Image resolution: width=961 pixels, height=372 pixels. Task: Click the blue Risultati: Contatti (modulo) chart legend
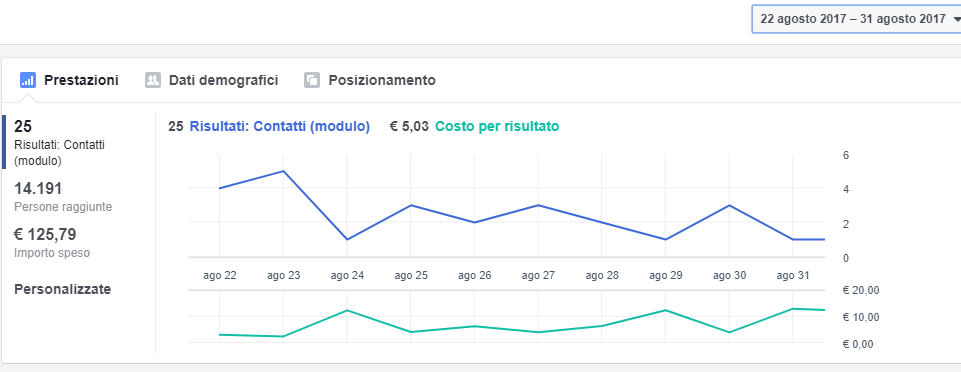click(x=279, y=126)
